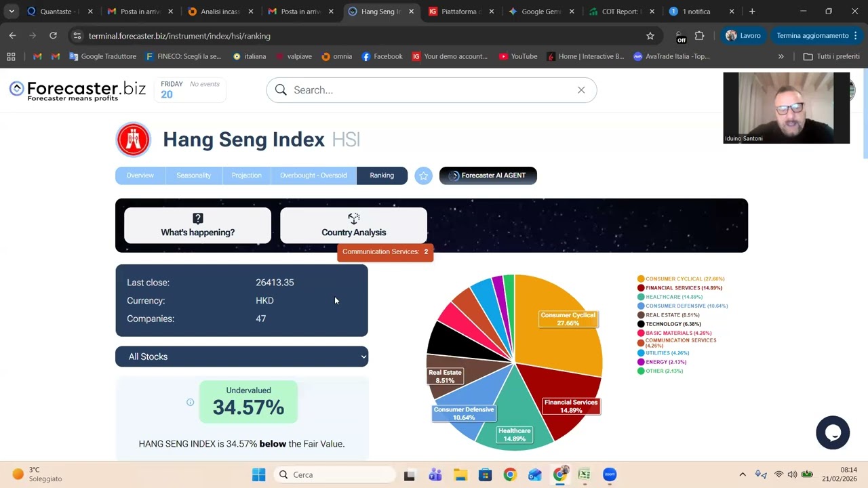868x488 pixels.
Task: Click into the Forecaster search field
Action: [431, 89]
